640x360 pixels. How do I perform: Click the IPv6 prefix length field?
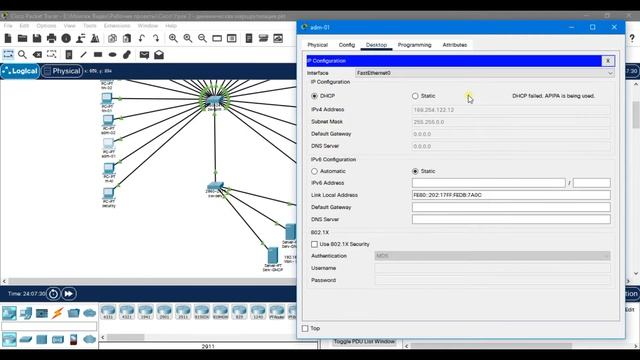click(x=591, y=183)
